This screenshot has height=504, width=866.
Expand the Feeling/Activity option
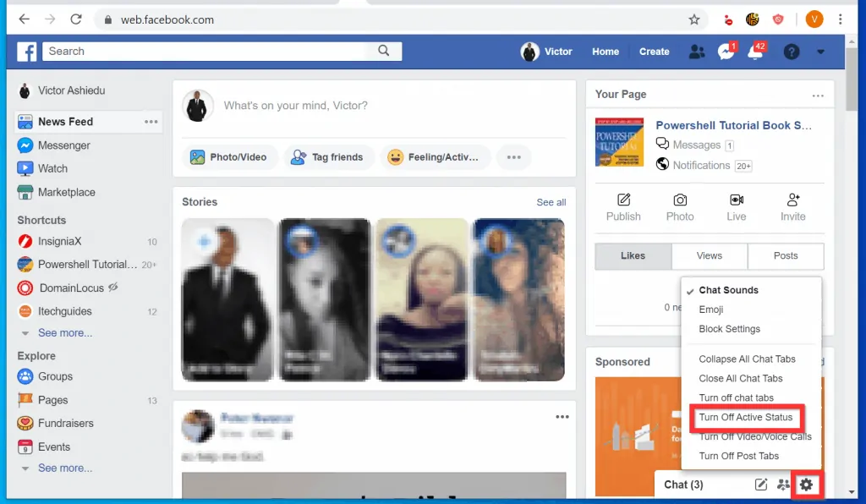[x=436, y=156]
